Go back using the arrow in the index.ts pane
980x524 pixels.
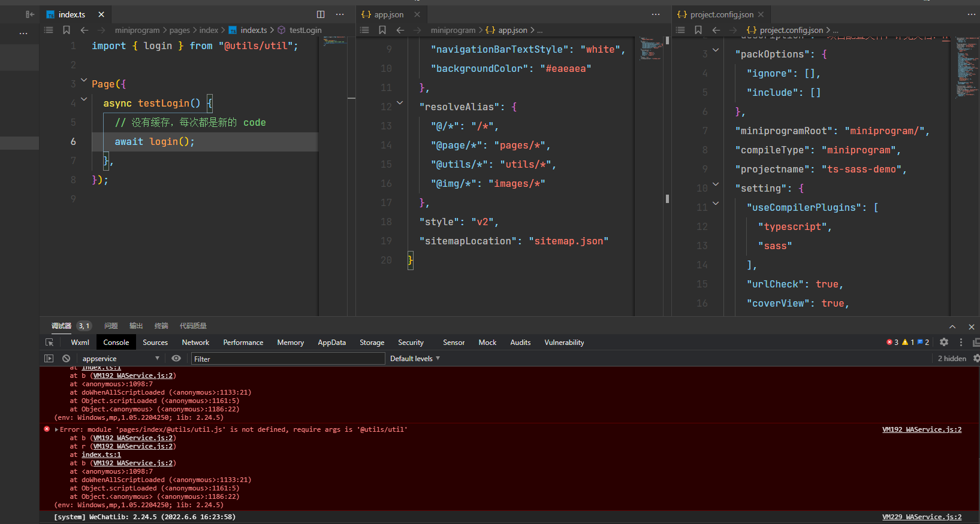pyautogui.click(x=85, y=30)
